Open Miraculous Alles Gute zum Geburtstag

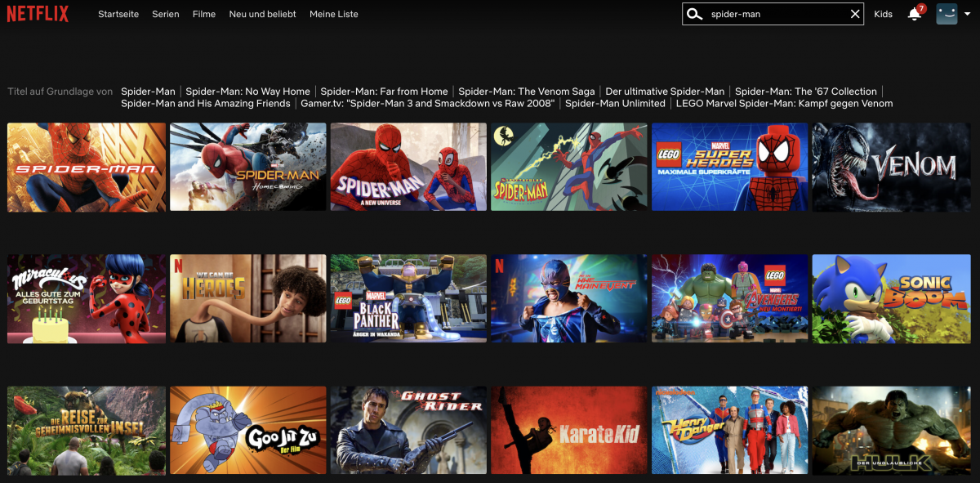click(x=87, y=298)
